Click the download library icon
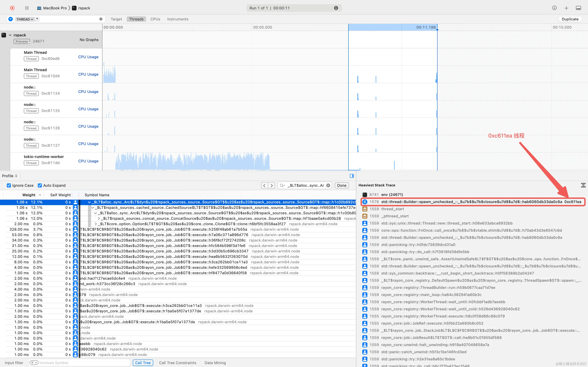Image resolution: width=588 pixels, height=367 pixels. (x=554, y=8)
